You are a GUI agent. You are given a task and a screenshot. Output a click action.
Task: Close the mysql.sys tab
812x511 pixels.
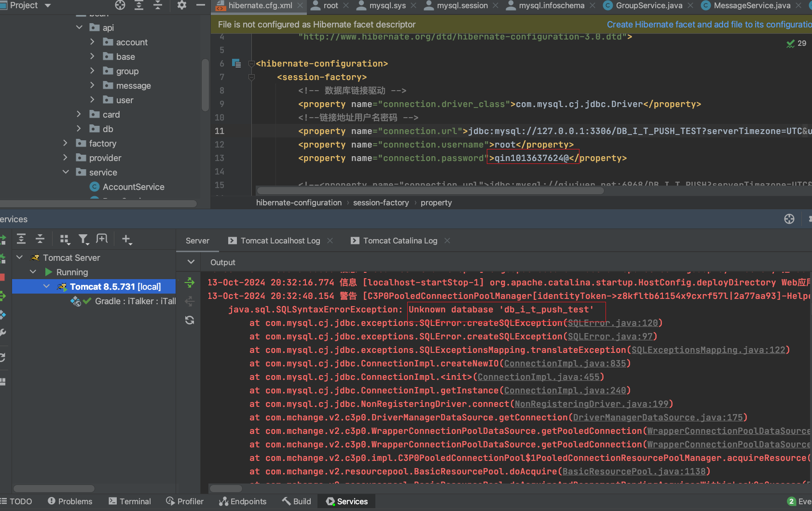click(413, 6)
